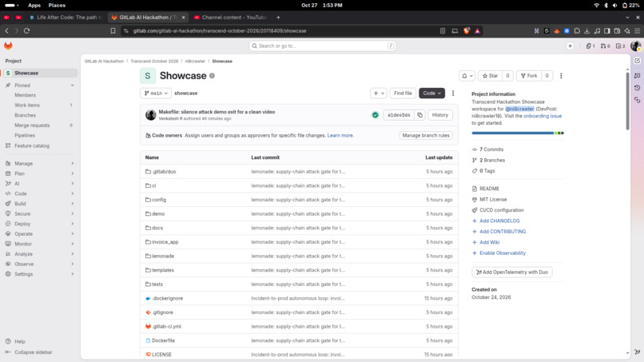644x362 pixels.
Task: Click the repository languages bar
Action: pos(518,133)
